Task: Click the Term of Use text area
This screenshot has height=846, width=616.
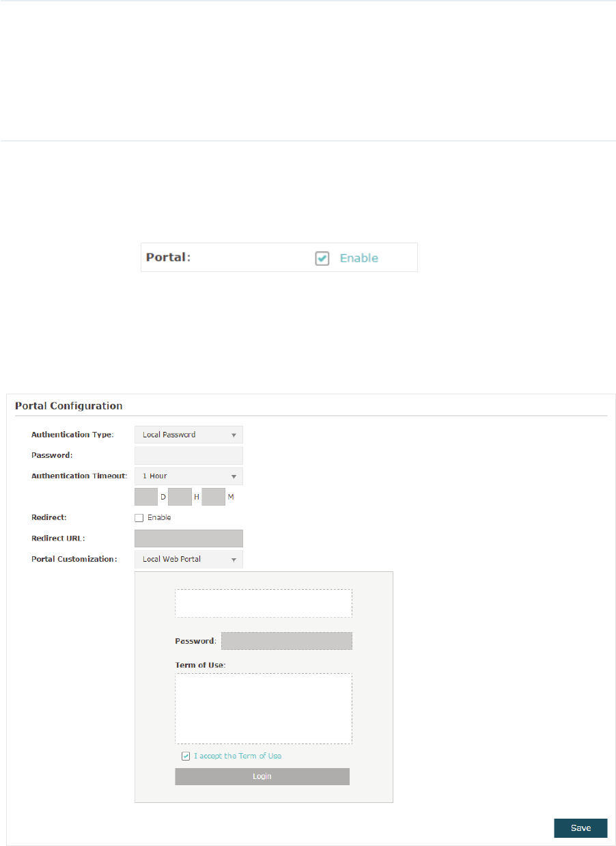Action: [x=264, y=709]
